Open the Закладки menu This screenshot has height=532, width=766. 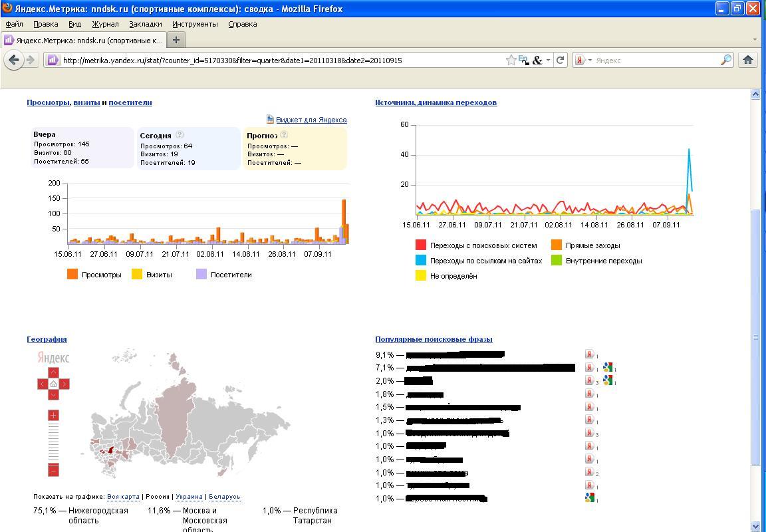click(x=145, y=24)
